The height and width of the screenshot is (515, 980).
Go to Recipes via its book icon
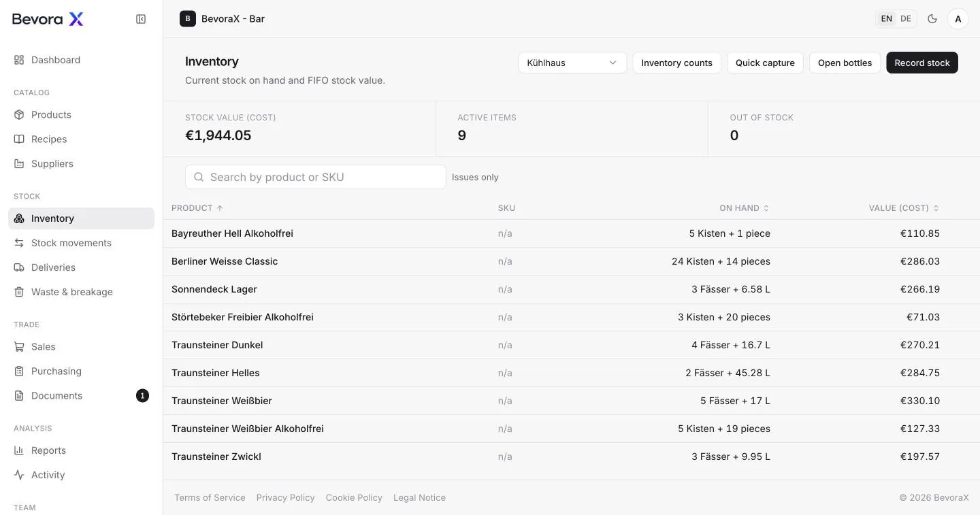[19, 139]
